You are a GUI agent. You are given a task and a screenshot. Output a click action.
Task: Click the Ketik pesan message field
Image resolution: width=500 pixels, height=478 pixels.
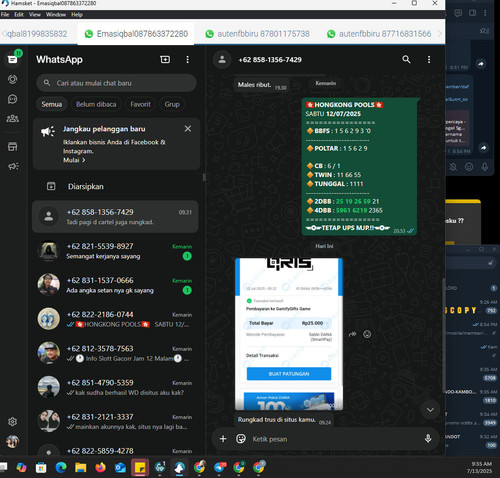coord(335,439)
